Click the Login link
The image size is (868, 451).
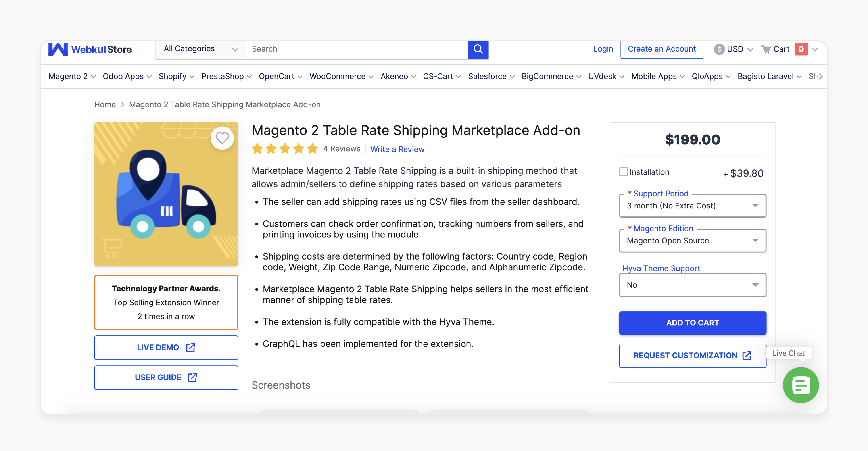click(x=603, y=49)
